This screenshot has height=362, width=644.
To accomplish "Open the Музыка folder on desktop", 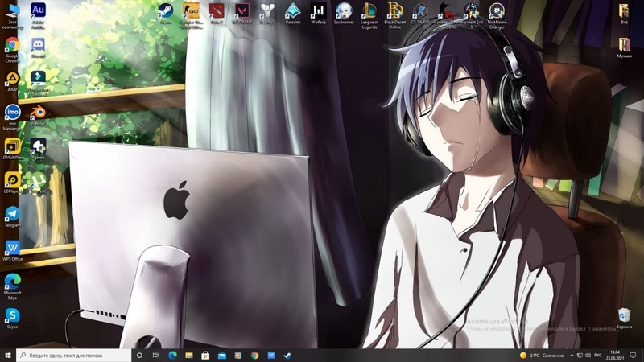I will (x=624, y=44).
